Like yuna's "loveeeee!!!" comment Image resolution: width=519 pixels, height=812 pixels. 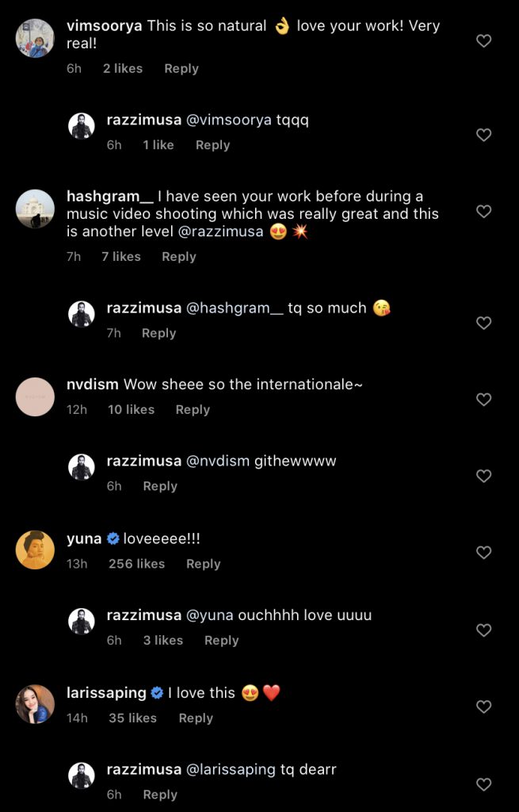tap(483, 553)
